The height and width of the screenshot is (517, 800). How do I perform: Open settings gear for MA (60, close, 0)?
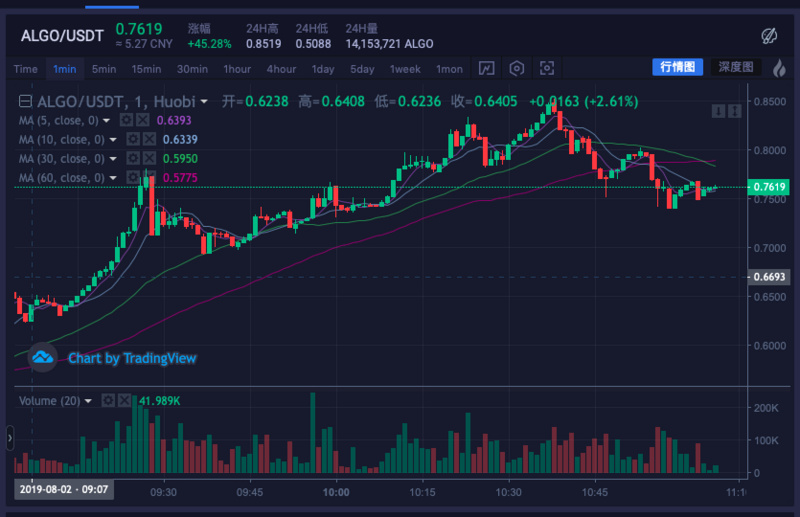133,177
